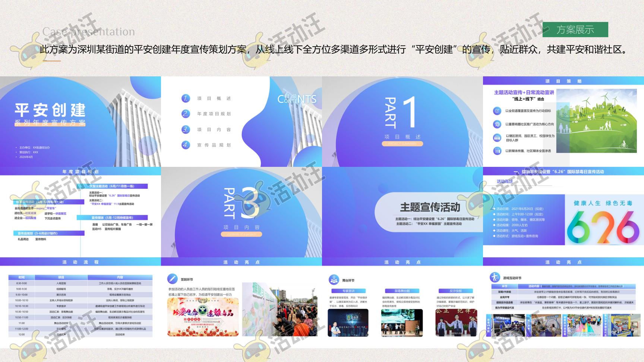Click the document icon beside 以新媒体传播
The width and height of the screenshot is (644, 362).
point(497,151)
